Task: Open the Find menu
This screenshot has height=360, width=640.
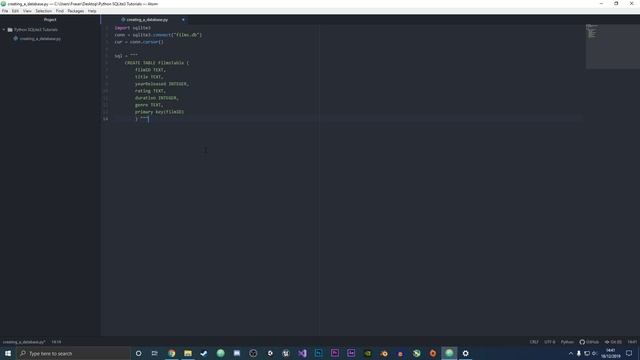Action: click(x=60, y=11)
